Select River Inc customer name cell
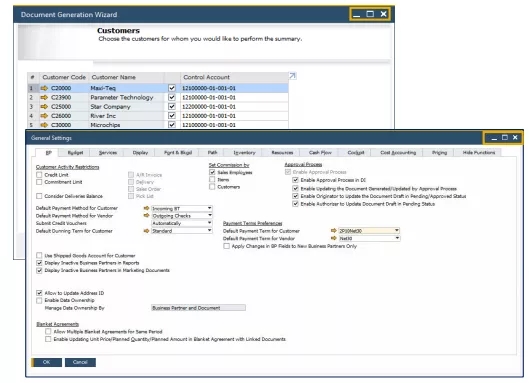The image size is (531, 383). click(126, 116)
